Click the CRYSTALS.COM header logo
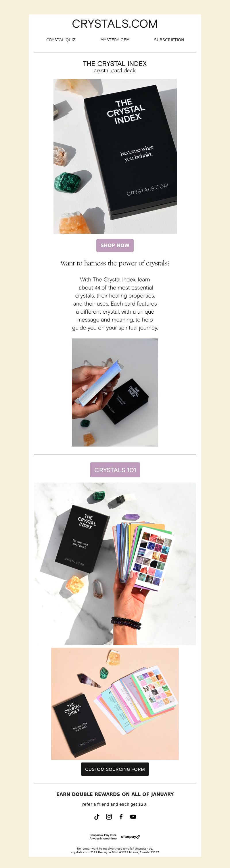 click(x=115, y=24)
